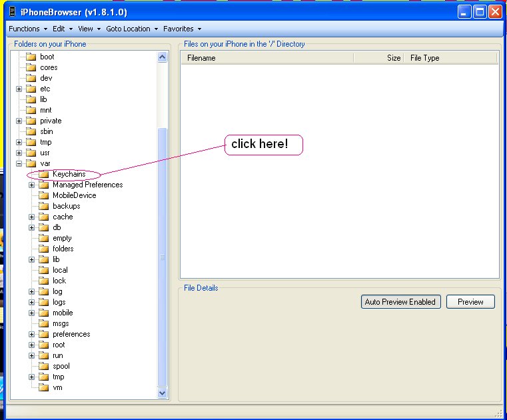Click the msgs folder icon
Screen dimensions: 507x420
tap(44, 324)
